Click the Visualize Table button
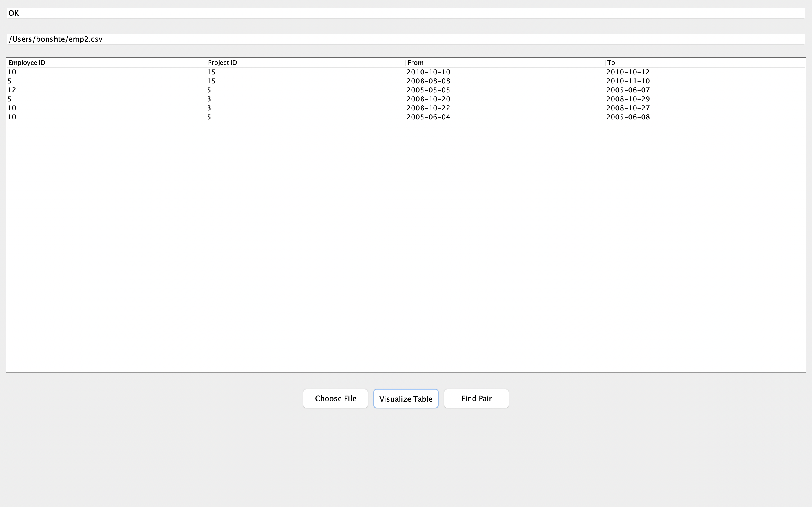 406,398
